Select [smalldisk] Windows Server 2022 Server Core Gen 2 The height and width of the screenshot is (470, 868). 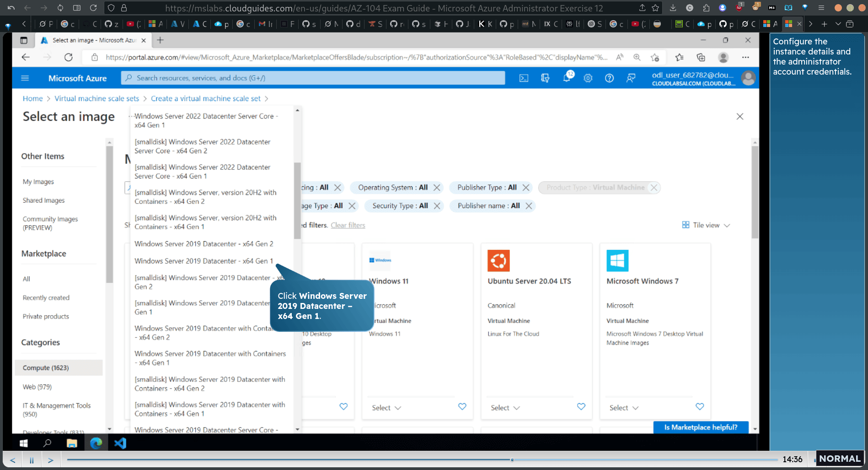(x=203, y=146)
